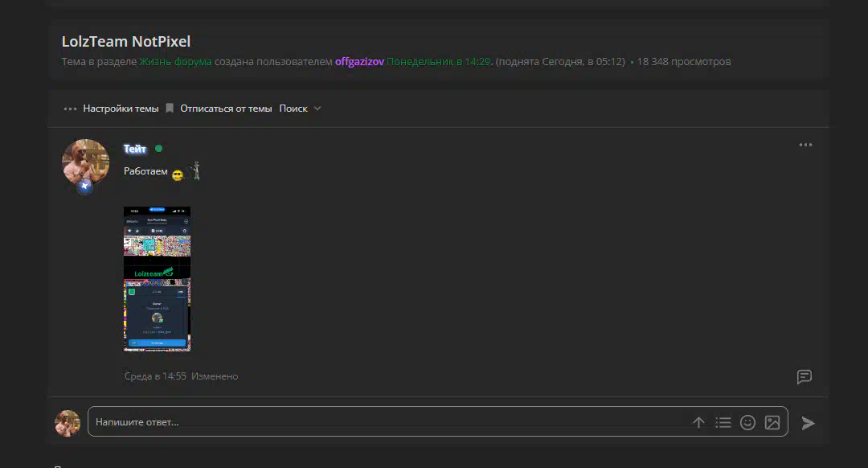The width and height of the screenshot is (868, 468).
Task: Click the LolzTeam NotPixel thread title
Action: pyautogui.click(x=125, y=42)
